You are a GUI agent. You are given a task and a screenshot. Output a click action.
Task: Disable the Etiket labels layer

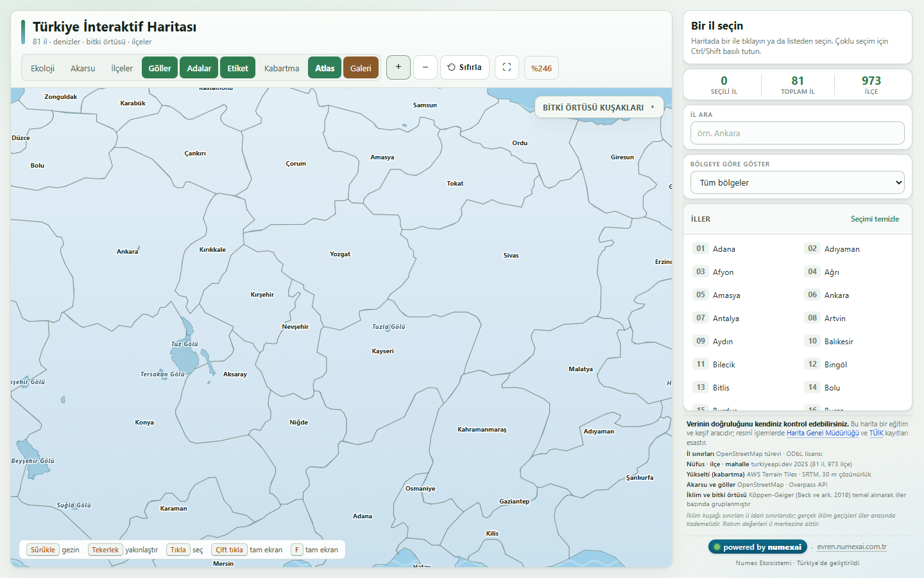pos(237,68)
